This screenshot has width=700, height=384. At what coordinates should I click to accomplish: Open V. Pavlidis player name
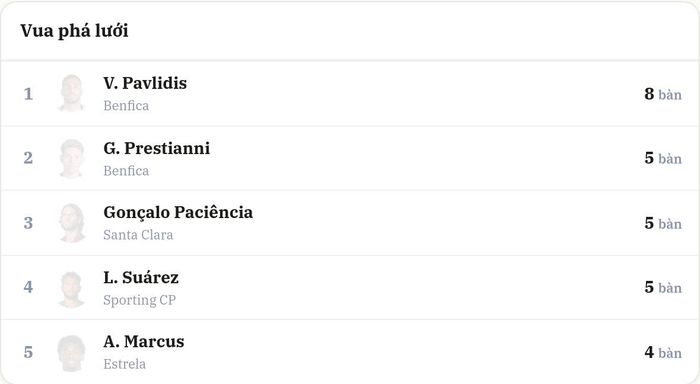pyautogui.click(x=145, y=83)
